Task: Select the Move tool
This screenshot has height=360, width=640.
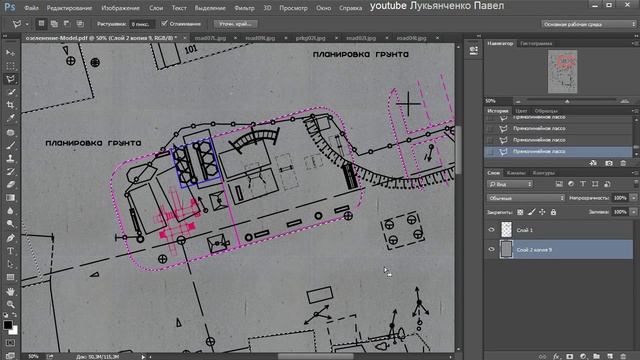Action: [x=11, y=53]
